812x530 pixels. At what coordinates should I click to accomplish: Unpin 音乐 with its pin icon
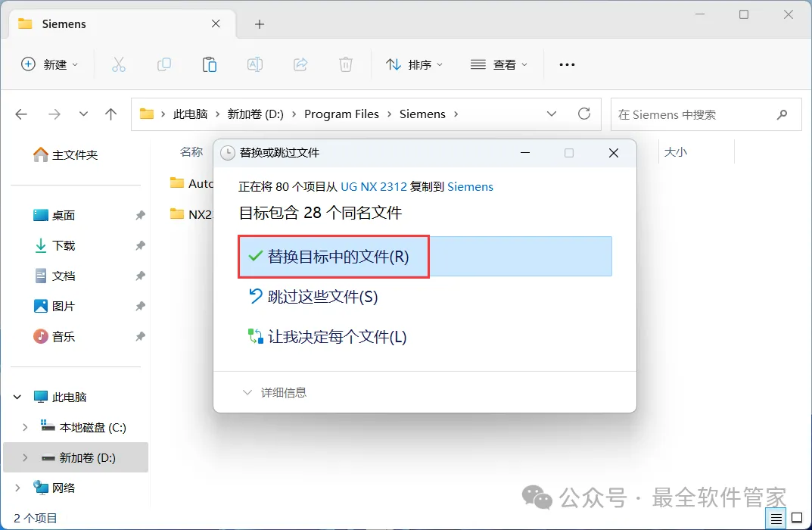coord(140,337)
